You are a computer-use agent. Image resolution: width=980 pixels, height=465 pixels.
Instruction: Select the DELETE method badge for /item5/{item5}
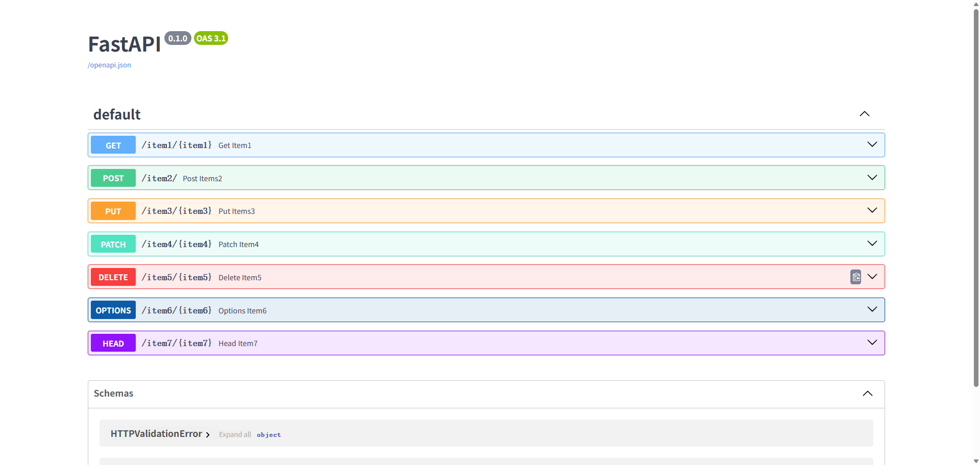113,277
